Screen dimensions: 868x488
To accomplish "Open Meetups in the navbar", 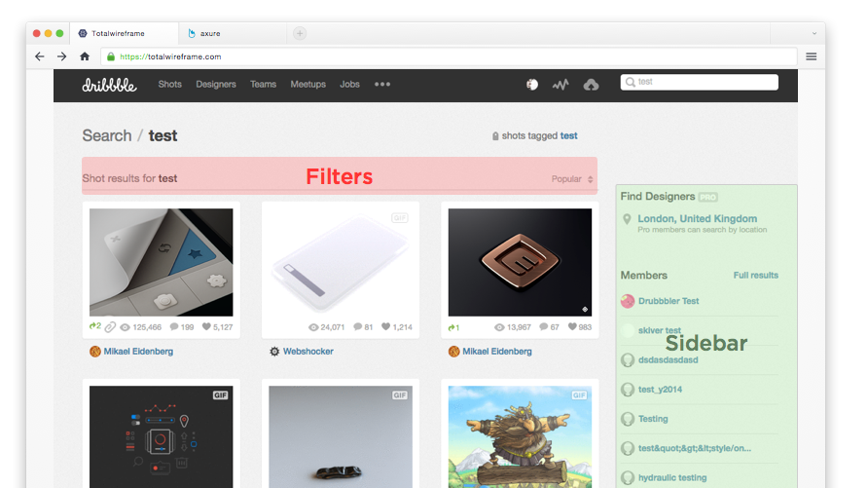I will [x=308, y=84].
